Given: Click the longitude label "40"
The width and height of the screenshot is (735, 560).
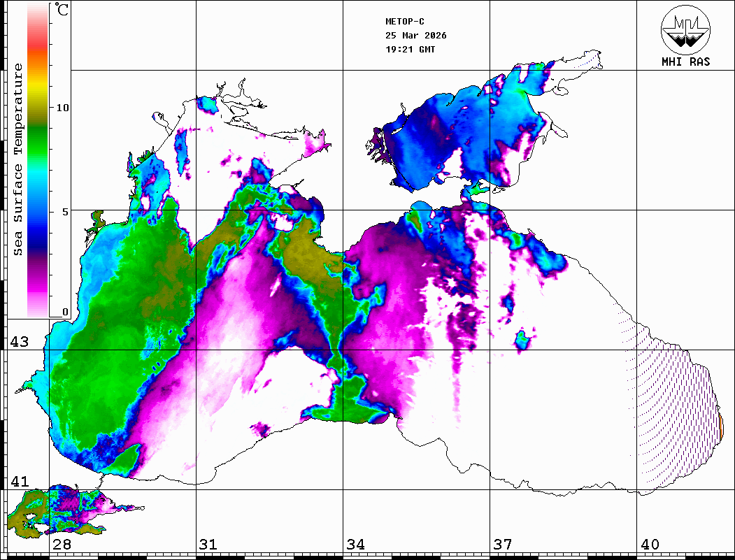Looking at the screenshot, I should (x=650, y=545).
